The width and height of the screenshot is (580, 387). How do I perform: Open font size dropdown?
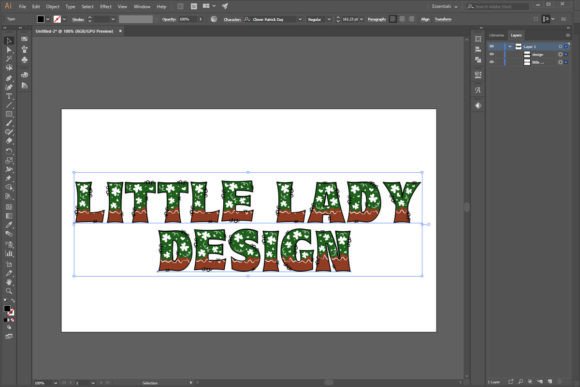click(x=361, y=19)
